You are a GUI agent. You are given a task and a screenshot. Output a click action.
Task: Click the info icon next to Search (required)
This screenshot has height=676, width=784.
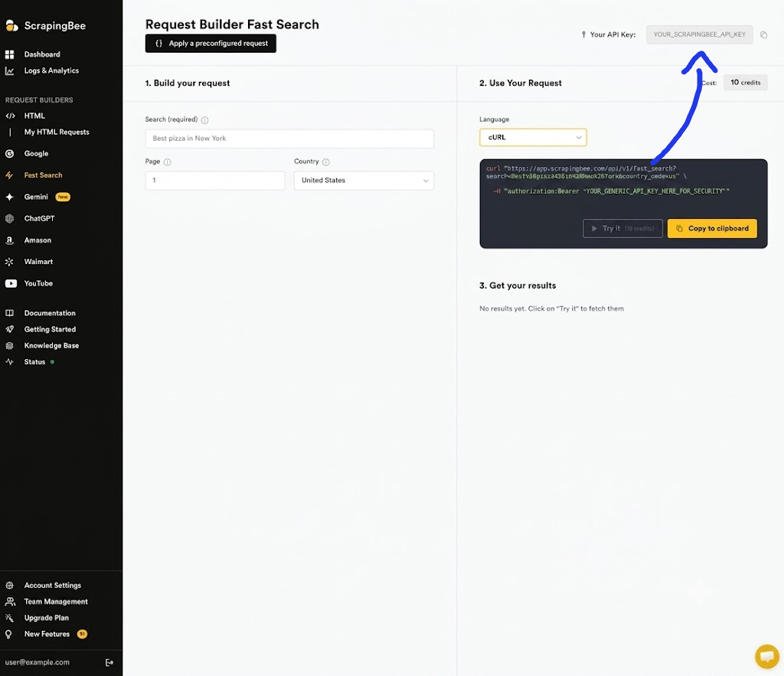point(204,120)
